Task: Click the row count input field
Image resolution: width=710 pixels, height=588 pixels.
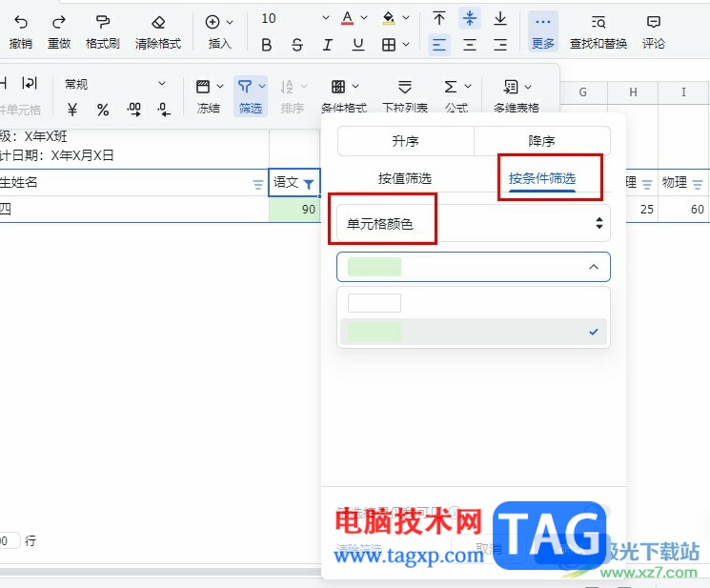Action: (x=10, y=540)
